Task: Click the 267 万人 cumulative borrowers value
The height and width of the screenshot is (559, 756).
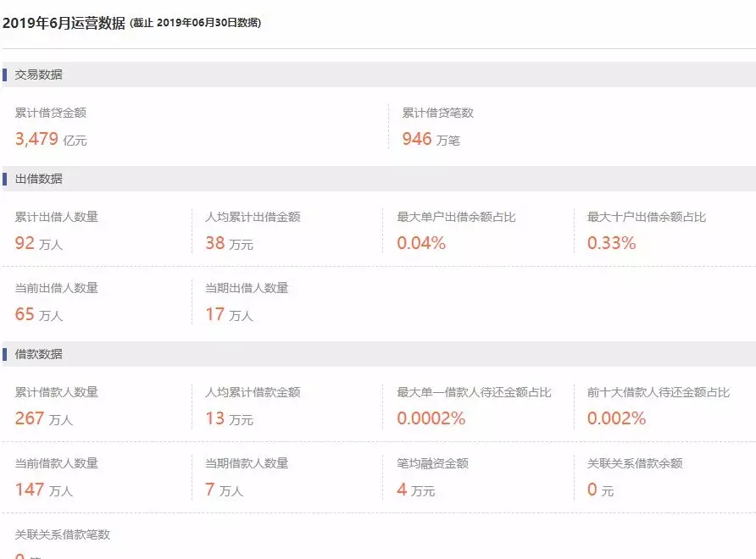Action: pyautogui.click(x=44, y=418)
